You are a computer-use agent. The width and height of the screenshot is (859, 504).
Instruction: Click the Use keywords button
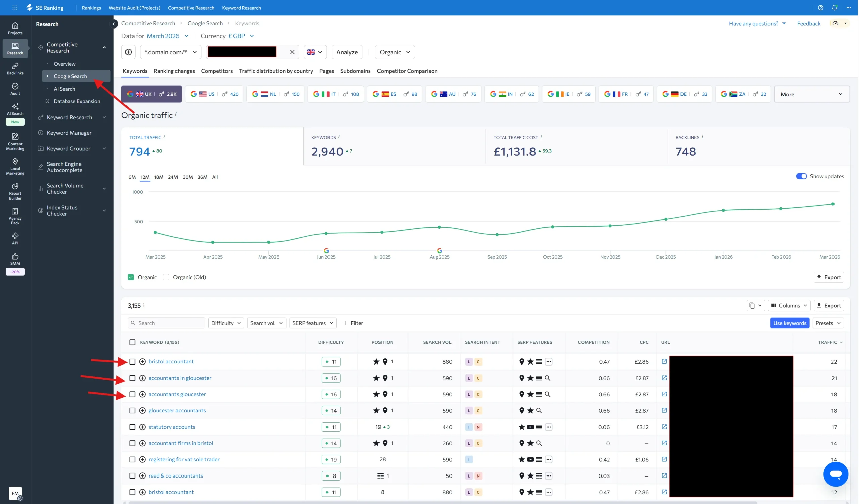pyautogui.click(x=790, y=323)
